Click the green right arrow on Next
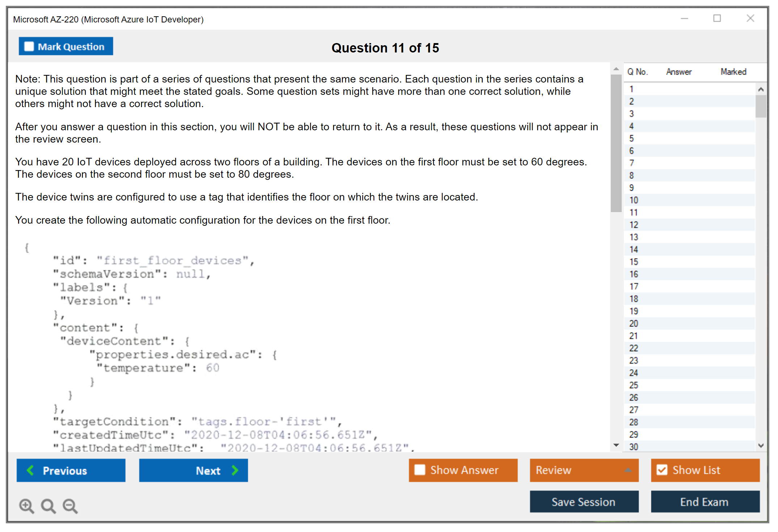This screenshot has height=532, width=778. pos(235,470)
